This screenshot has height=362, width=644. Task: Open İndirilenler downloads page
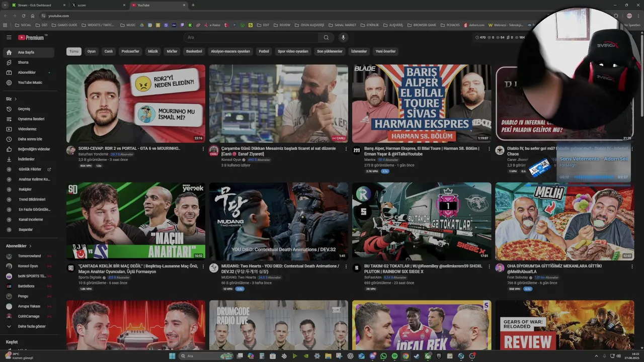coord(29,159)
